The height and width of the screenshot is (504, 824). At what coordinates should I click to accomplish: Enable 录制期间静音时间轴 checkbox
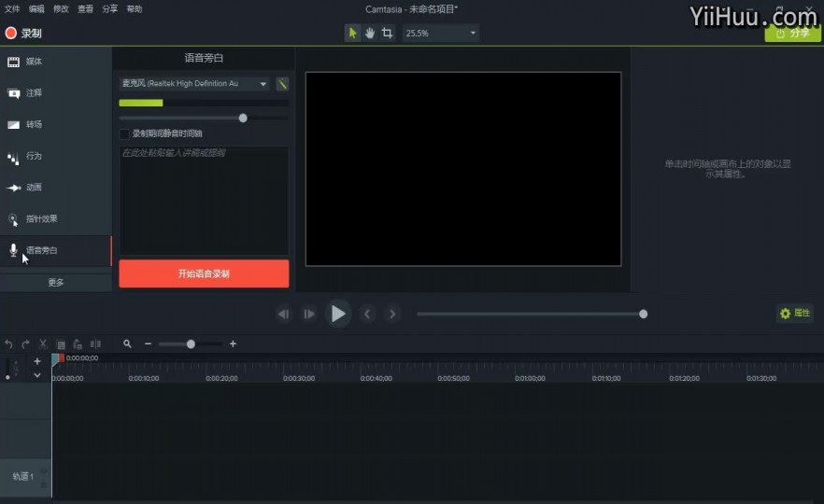pyautogui.click(x=124, y=133)
